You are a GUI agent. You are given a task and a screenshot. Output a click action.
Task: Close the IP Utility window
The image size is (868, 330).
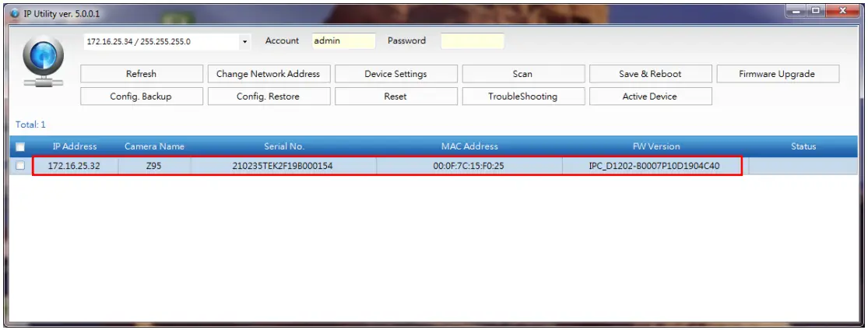[x=842, y=11]
